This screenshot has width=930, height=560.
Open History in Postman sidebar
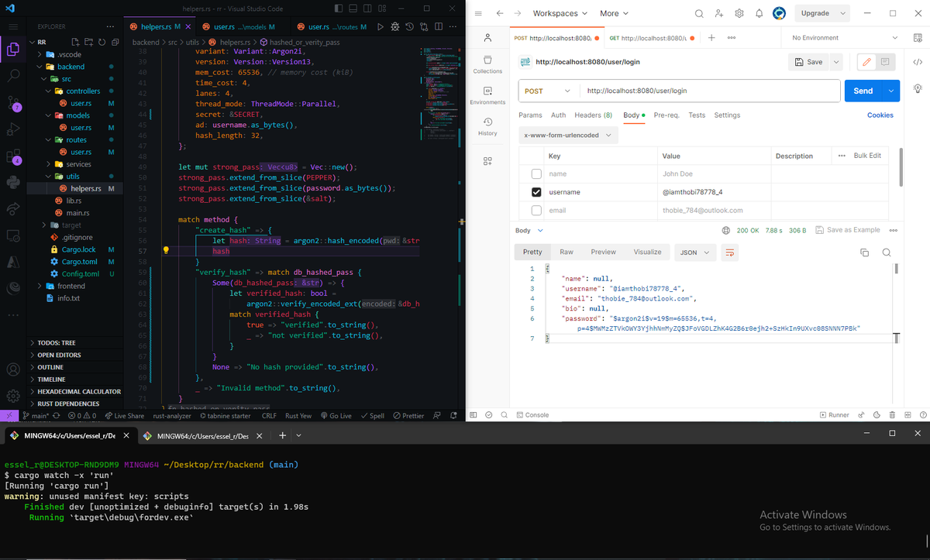[487, 126]
